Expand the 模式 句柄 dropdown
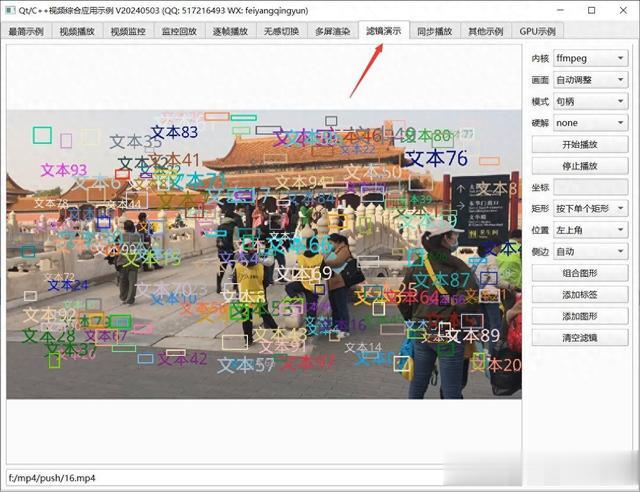Image resolution: width=640 pixels, height=492 pixels. pyautogui.click(x=590, y=101)
